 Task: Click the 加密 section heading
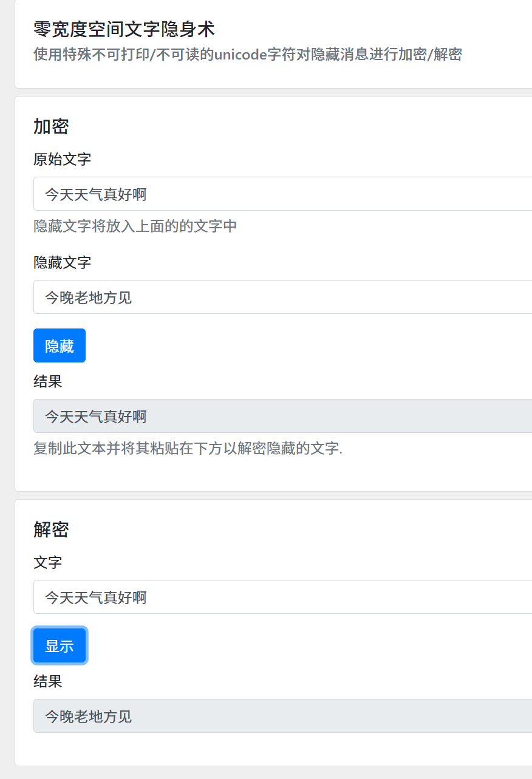click(50, 127)
